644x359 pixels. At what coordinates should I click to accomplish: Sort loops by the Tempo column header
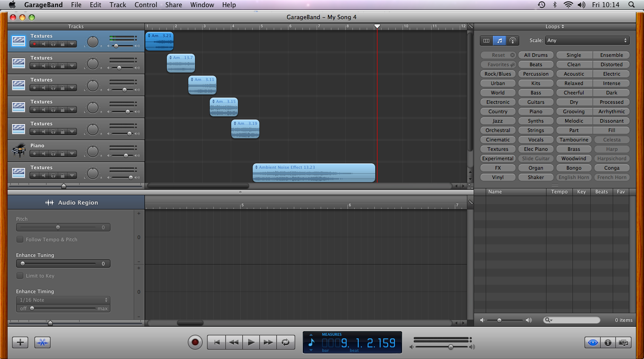pos(559,192)
